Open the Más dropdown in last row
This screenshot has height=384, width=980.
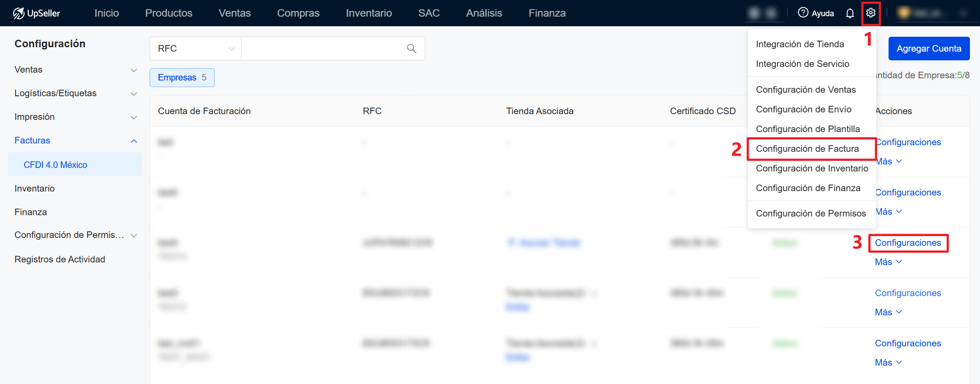[x=888, y=363]
